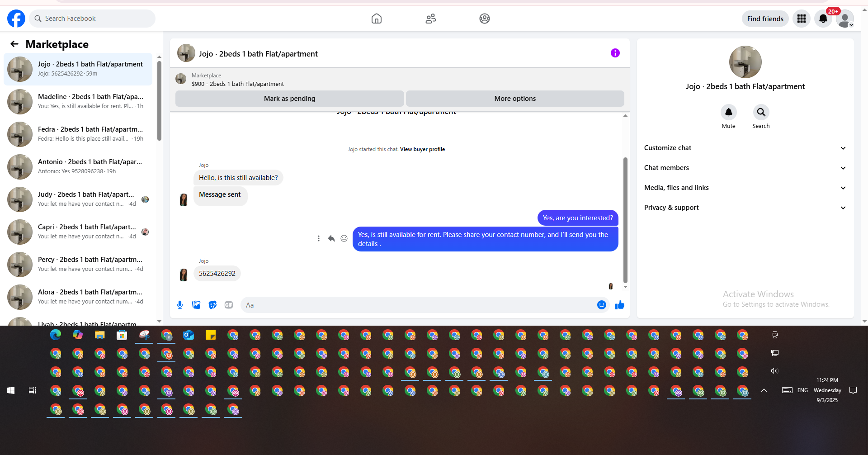Image resolution: width=868 pixels, height=455 pixels.
Task: Choose a sticker from the sticker icon
Action: click(212, 305)
